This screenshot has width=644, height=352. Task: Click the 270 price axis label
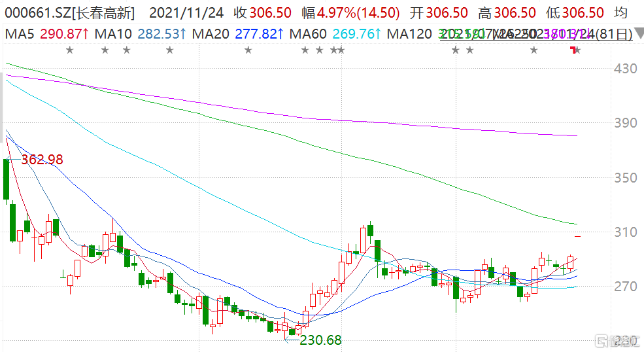tap(626, 286)
